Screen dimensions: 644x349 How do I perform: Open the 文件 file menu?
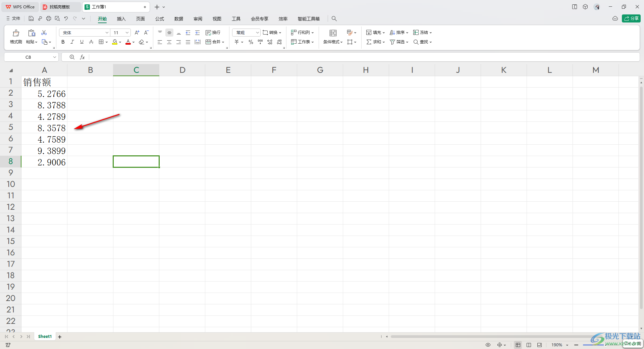(x=13, y=19)
